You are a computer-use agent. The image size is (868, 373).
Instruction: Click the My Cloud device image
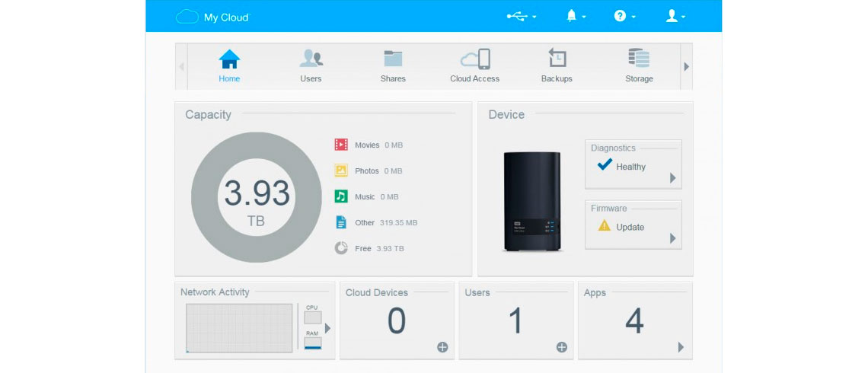pos(532,202)
